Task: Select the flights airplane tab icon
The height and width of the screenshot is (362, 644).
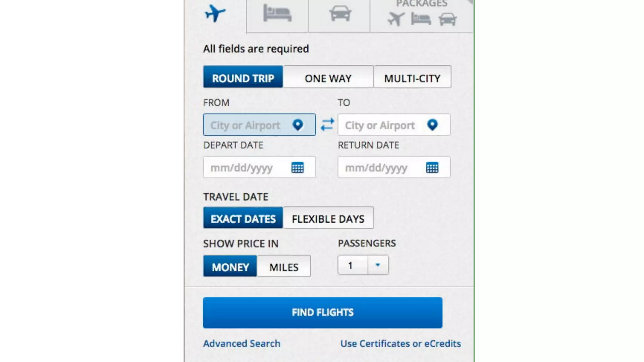Action: point(215,14)
